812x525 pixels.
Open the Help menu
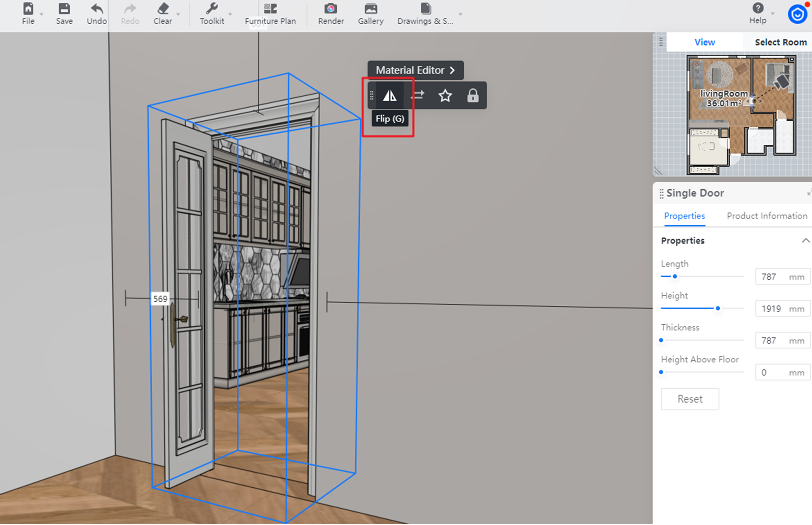pos(757,14)
